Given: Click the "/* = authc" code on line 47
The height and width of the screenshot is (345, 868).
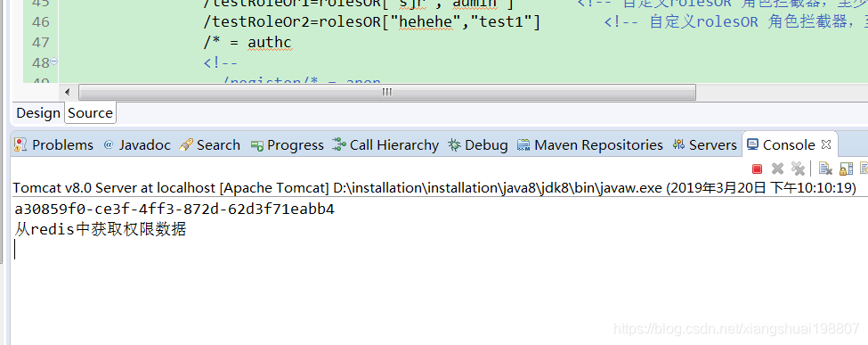Looking at the screenshot, I should 247,43.
